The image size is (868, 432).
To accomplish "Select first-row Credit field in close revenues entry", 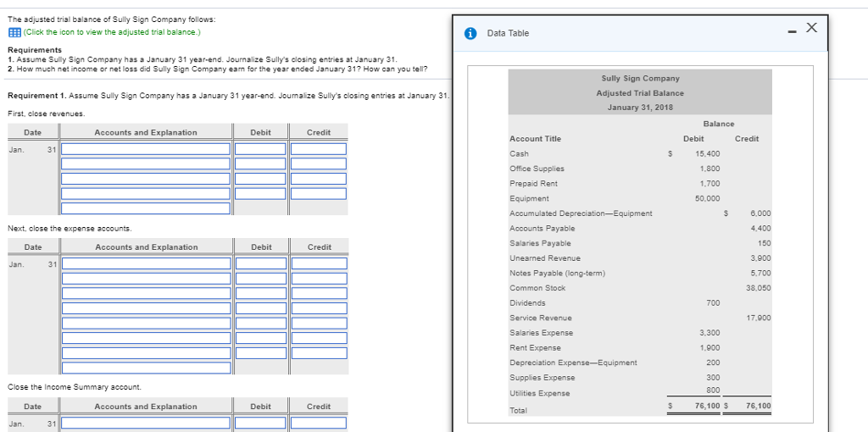I will (x=319, y=149).
